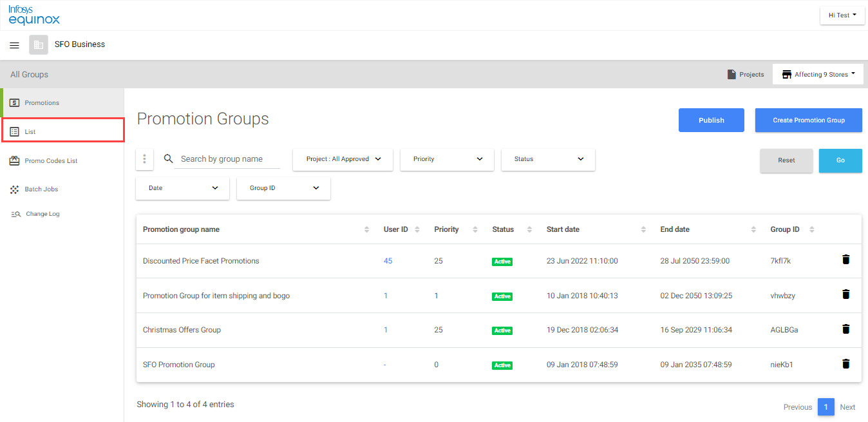Open the hamburger navigation menu

[x=14, y=45]
